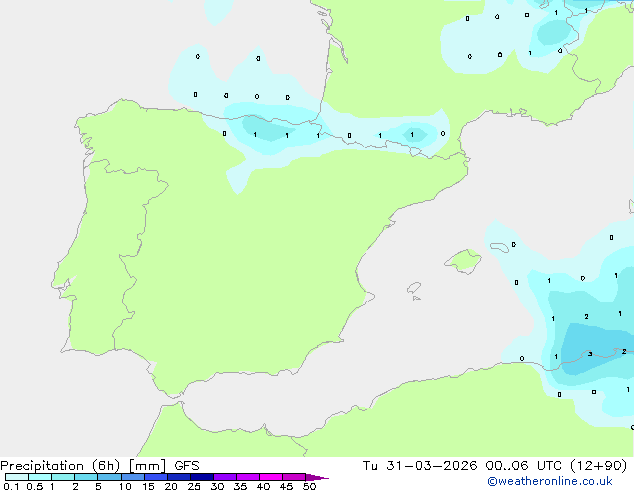Select the 30–35 mm purple legend swatch
Viewport: 634px width, 490px height.
click(x=225, y=477)
